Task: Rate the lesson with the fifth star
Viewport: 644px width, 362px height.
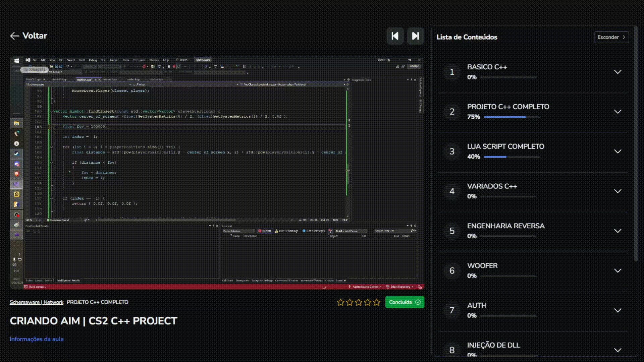Action: pos(377,302)
